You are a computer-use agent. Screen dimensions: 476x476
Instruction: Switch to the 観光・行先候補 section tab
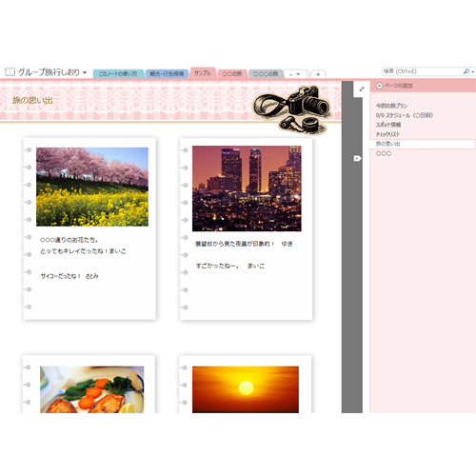167,74
